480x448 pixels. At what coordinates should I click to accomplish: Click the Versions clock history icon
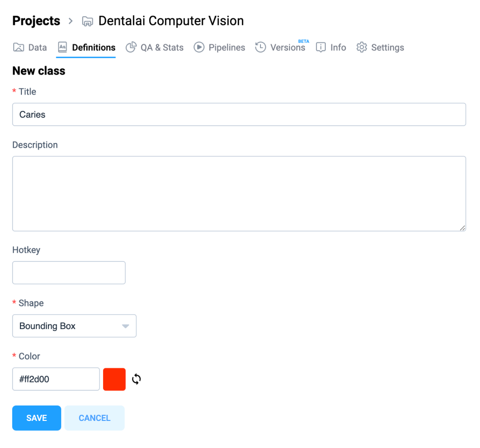[260, 47]
